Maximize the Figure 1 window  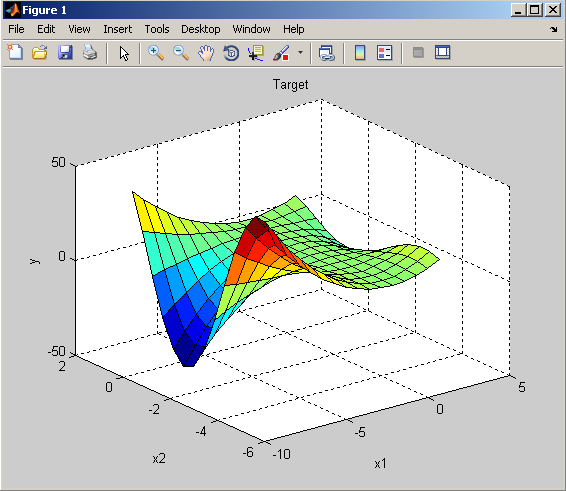535,10
